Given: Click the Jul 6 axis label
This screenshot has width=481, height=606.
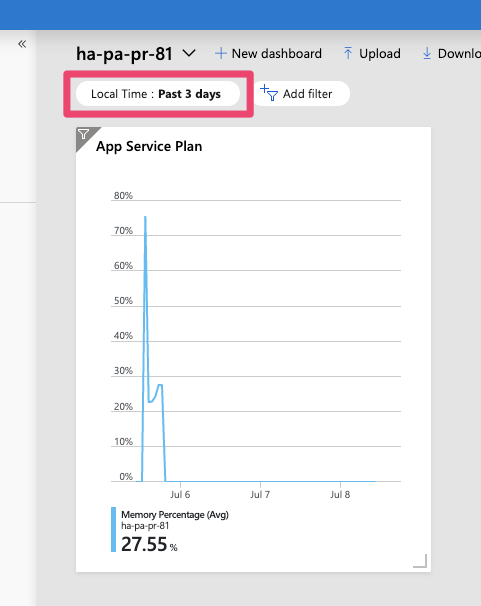Looking at the screenshot, I should click(180, 495).
